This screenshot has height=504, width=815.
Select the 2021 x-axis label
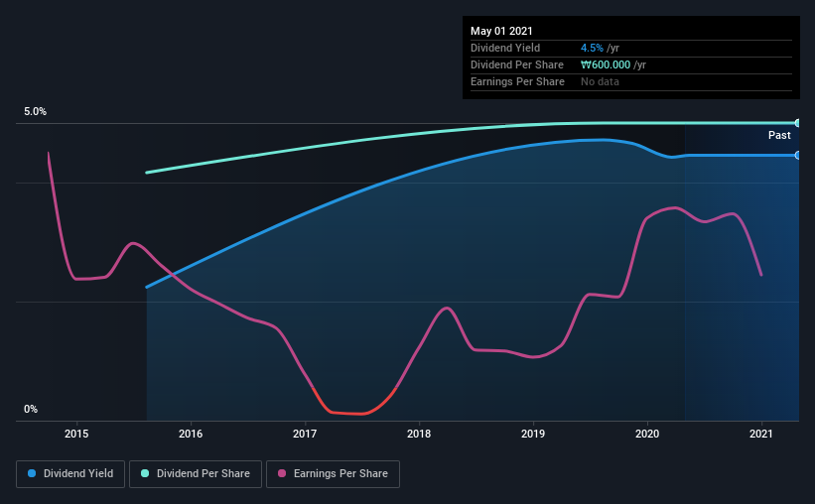click(761, 434)
